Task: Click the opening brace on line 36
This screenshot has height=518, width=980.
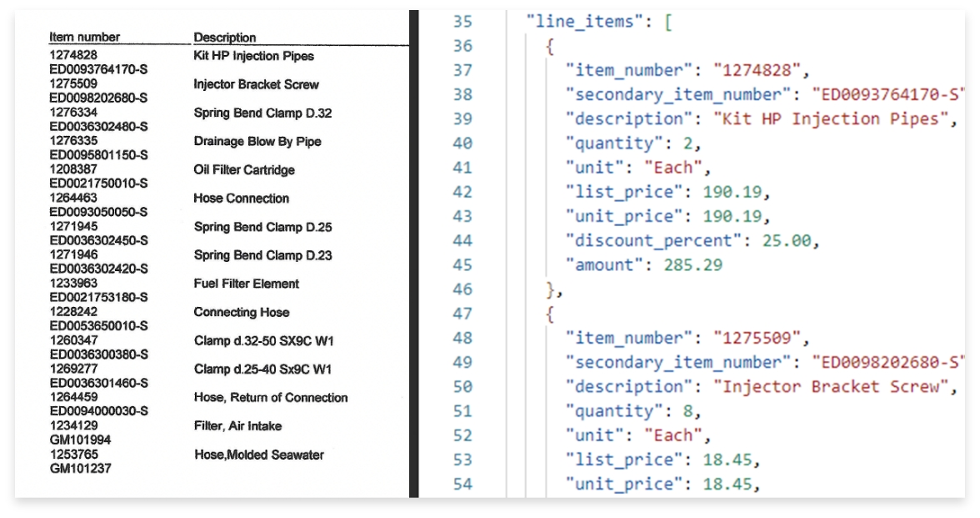Action: click(x=550, y=47)
